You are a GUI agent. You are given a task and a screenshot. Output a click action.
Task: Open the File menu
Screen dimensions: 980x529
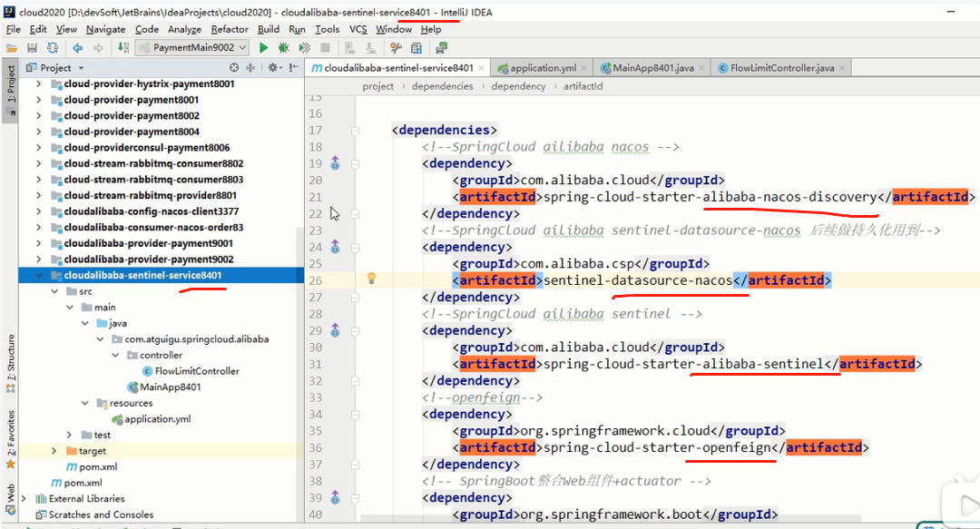point(13,29)
